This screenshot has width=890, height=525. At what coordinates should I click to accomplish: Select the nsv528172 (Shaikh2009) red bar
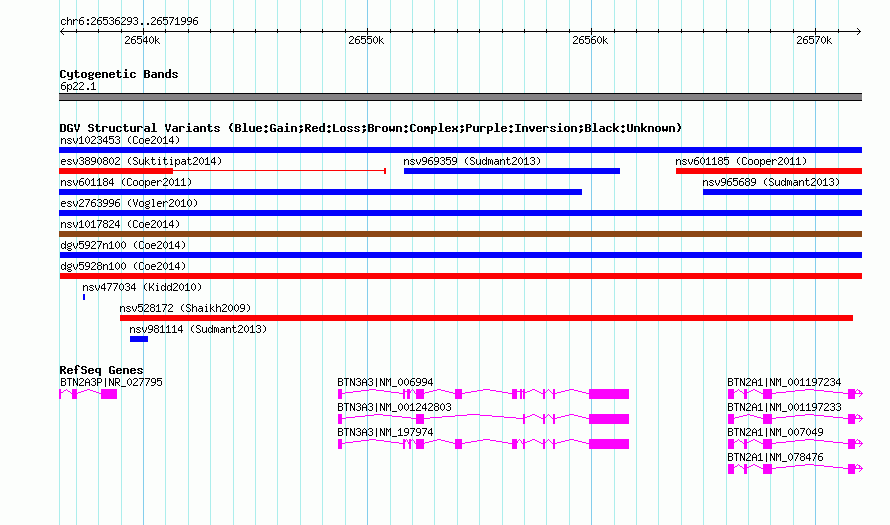point(486,318)
